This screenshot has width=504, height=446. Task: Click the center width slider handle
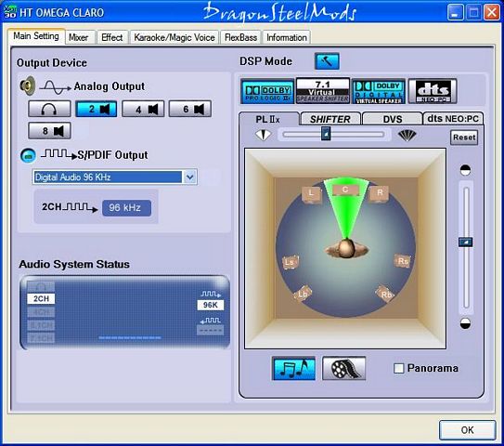(326, 133)
